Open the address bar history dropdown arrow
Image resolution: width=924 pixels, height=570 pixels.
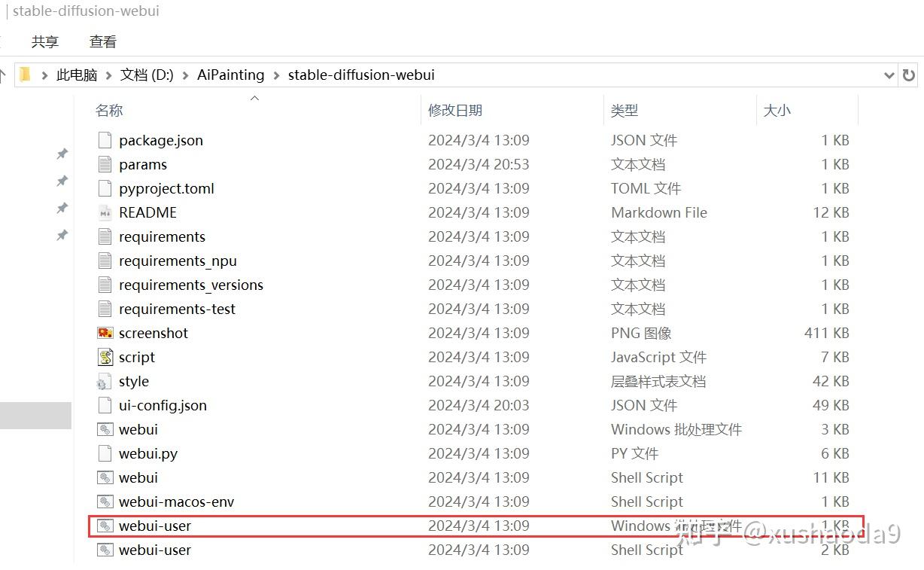(x=889, y=75)
